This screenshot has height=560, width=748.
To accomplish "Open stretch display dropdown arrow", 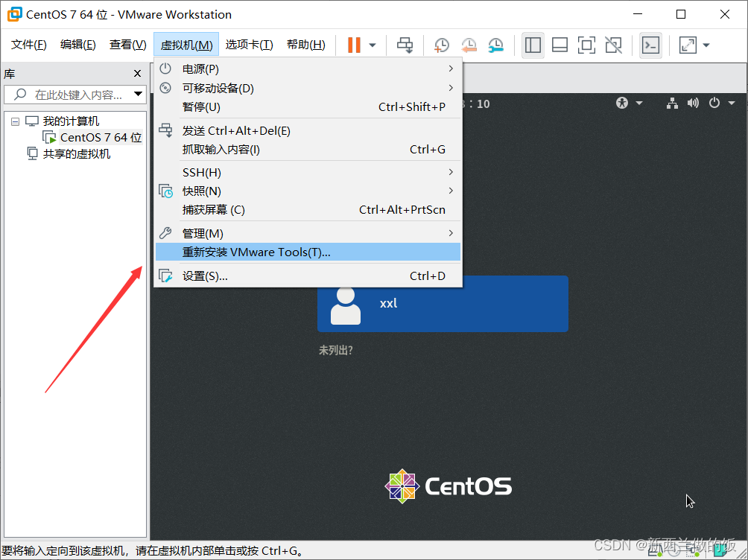I will tap(706, 45).
